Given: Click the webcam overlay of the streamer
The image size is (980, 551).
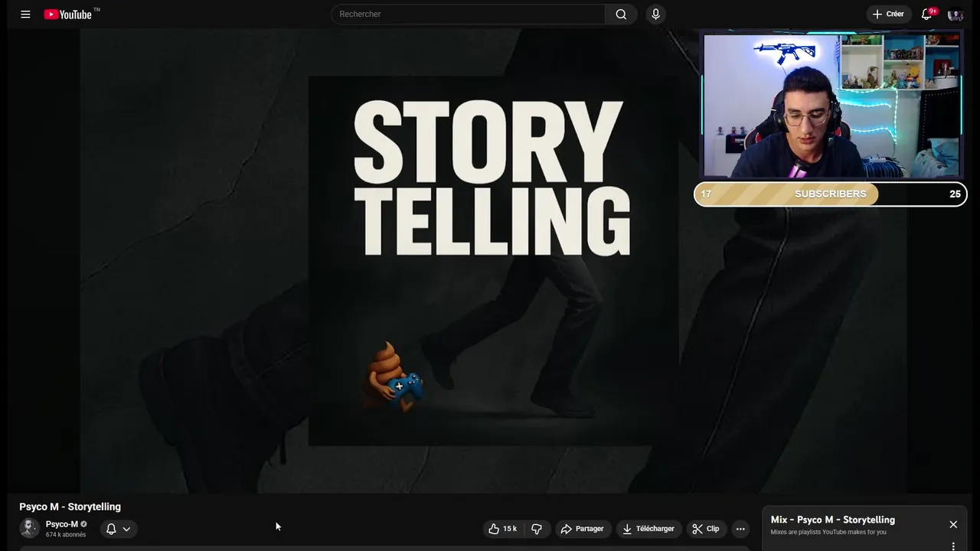Looking at the screenshot, I should click(831, 105).
